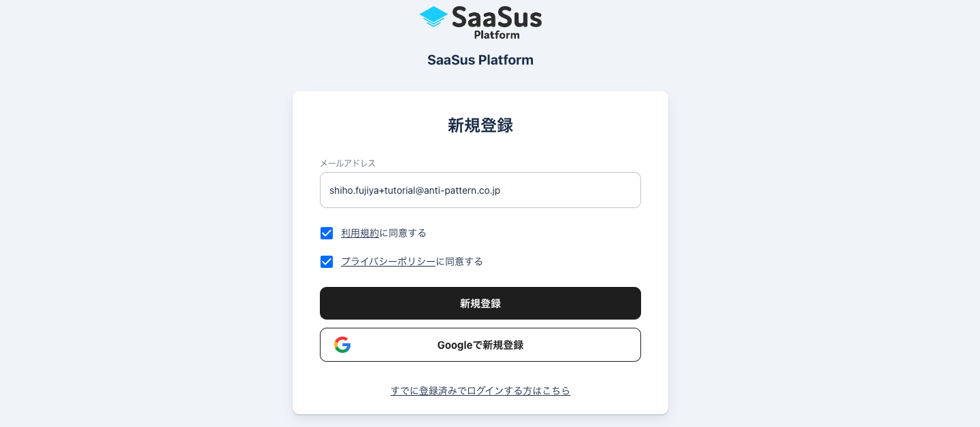Follow the すでに登録済みでログインする方はこちら link
Image resolution: width=980 pixels, height=427 pixels.
tap(480, 391)
